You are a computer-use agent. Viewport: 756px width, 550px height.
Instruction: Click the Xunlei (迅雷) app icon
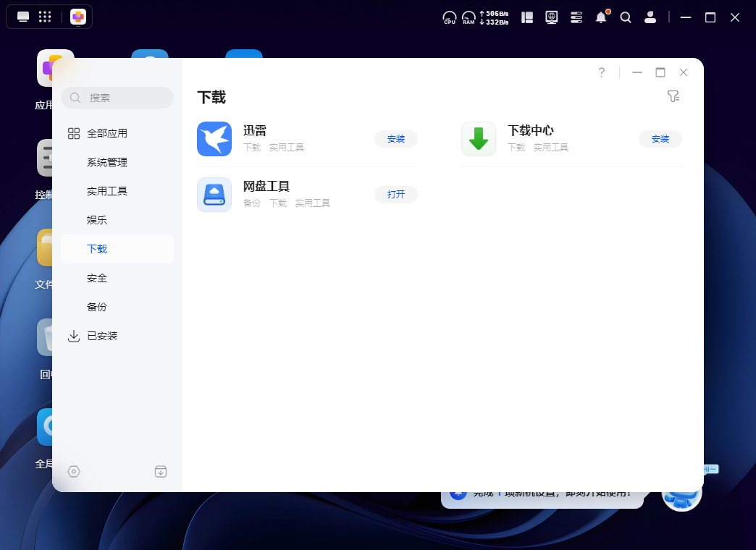point(214,139)
